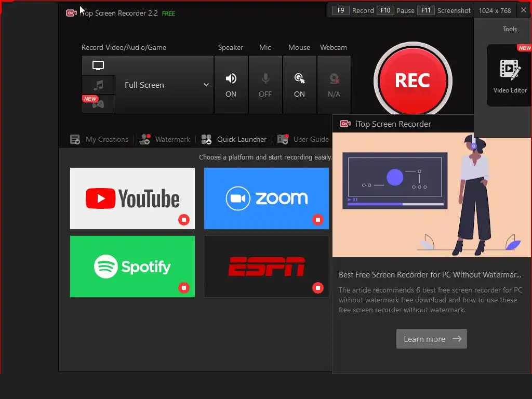
Task: Open the Video Editor tool
Action: [x=510, y=76]
